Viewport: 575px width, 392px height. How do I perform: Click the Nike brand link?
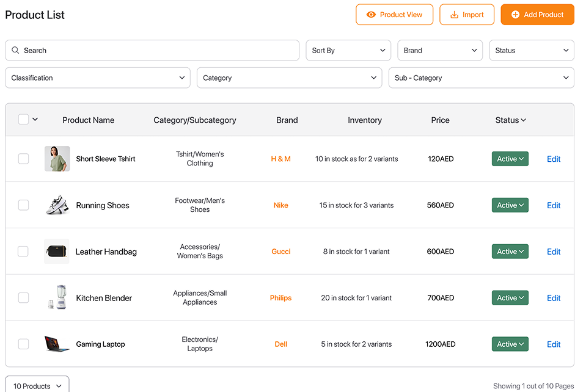tap(281, 205)
